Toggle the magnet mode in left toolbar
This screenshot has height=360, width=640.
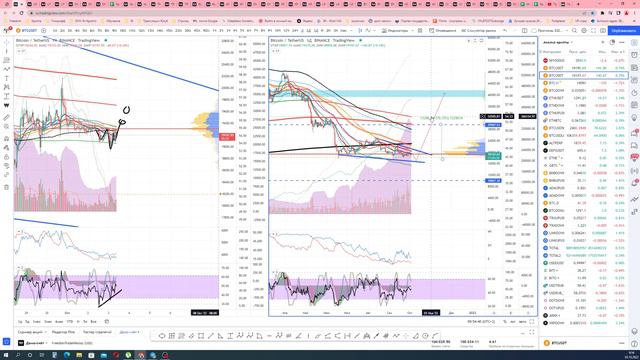point(7,139)
